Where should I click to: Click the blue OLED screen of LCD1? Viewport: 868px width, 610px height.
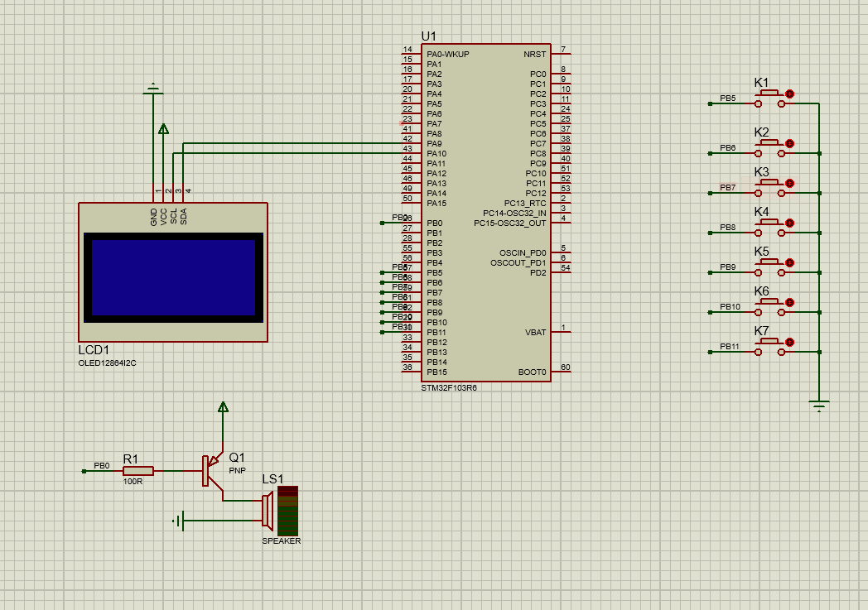pos(173,277)
